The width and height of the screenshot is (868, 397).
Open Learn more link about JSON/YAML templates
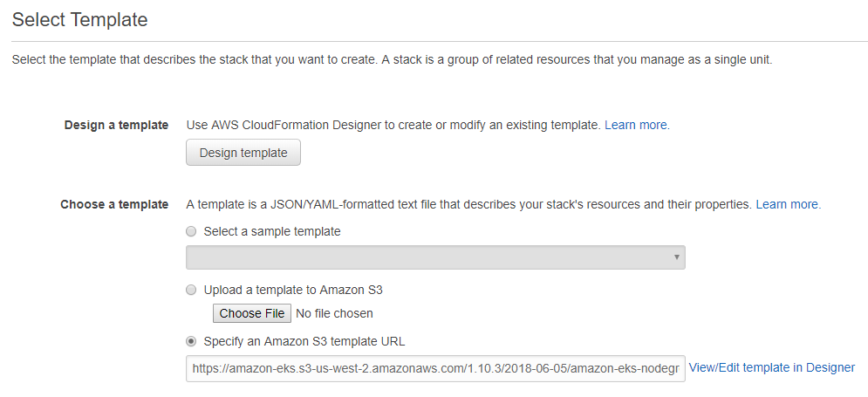coord(787,204)
